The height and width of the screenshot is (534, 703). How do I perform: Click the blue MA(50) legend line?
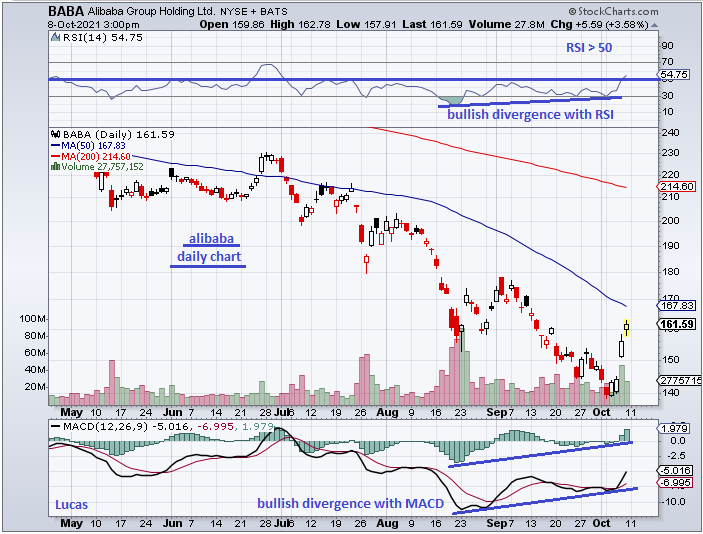(x=56, y=146)
